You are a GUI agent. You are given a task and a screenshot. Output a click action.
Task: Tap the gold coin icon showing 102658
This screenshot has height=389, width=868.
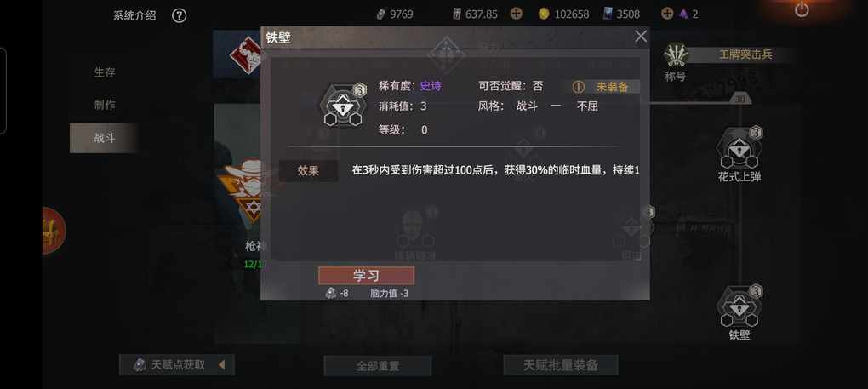tap(544, 14)
